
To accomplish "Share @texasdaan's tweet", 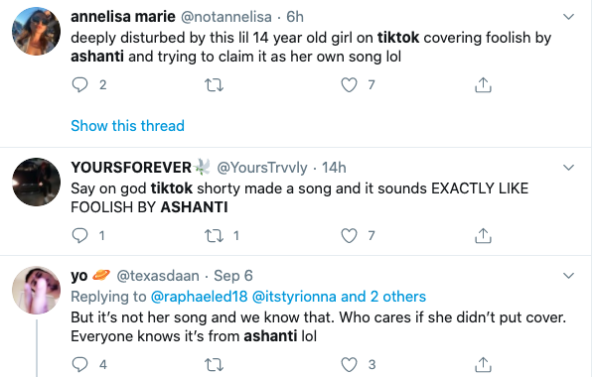I will [483, 364].
